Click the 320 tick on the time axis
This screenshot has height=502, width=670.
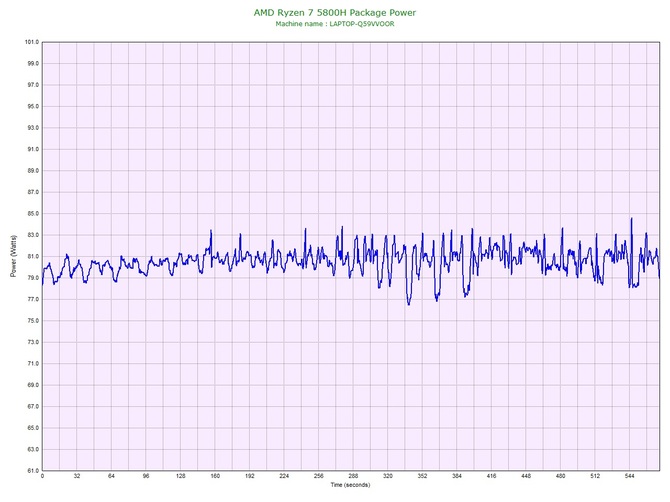click(388, 476)
